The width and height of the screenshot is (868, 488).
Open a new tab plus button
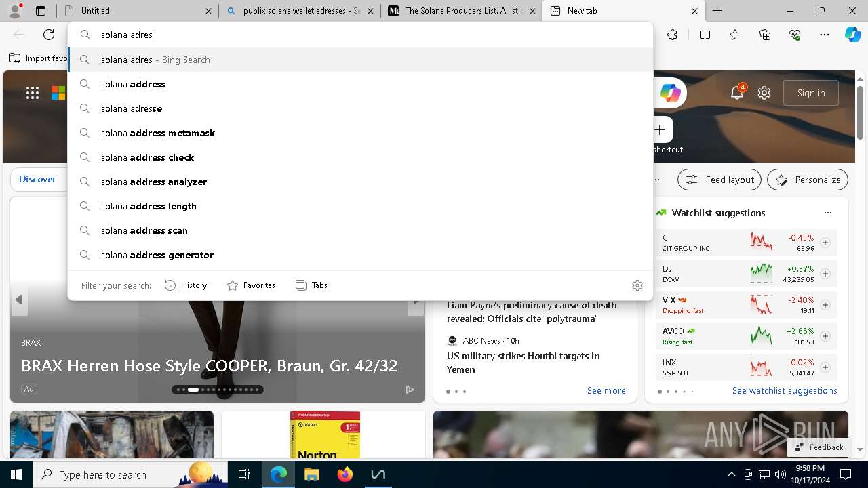click(x=717, y=11)
